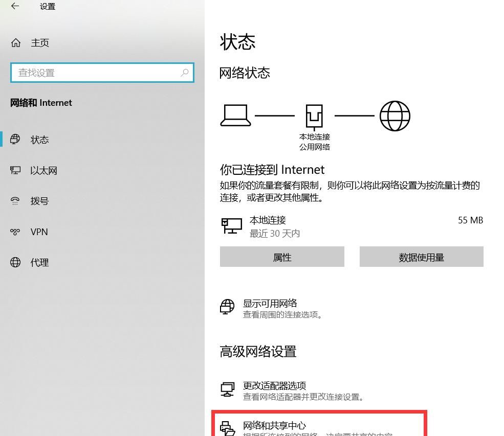This screenshot has width=504, height=436.
Task: Select the VPN icon in sidebar
Action: point(16,232)
